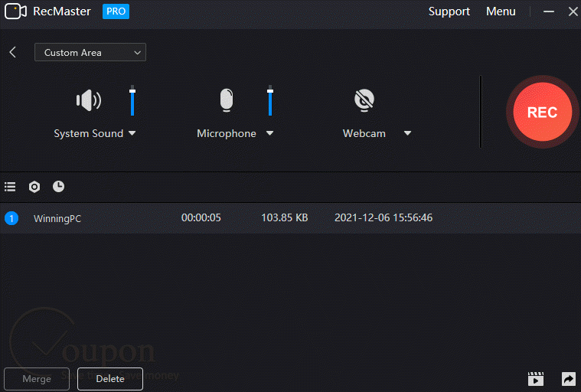Open the Support menu

tap(449, 11)
